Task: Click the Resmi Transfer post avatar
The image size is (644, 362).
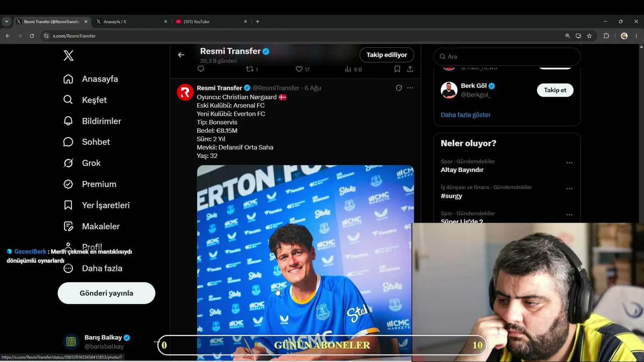Action: point(185,92)
